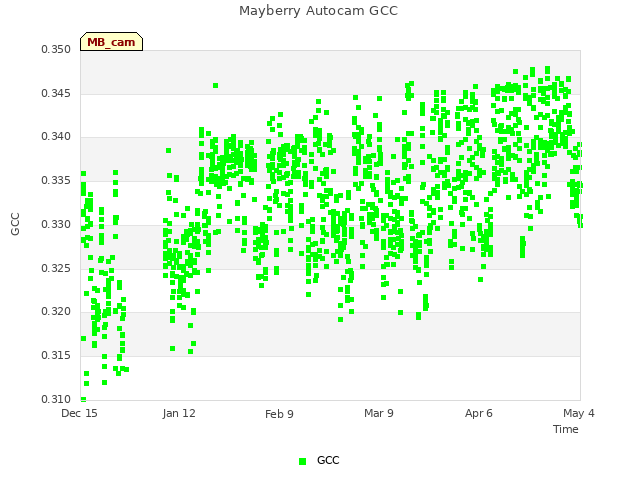
Task: Click the green GCC legend swatch
Action: [x=302, y=461]
